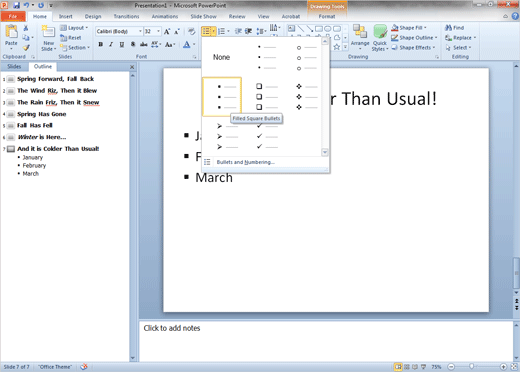520x372 pixels.
Task: Click in the notes area to add notes
Action: click(325, 341)
